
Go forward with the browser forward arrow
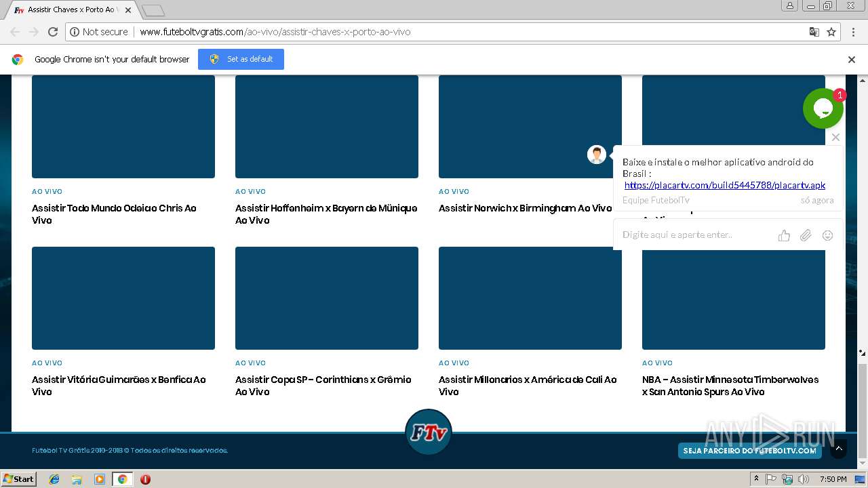click(34, 32)
